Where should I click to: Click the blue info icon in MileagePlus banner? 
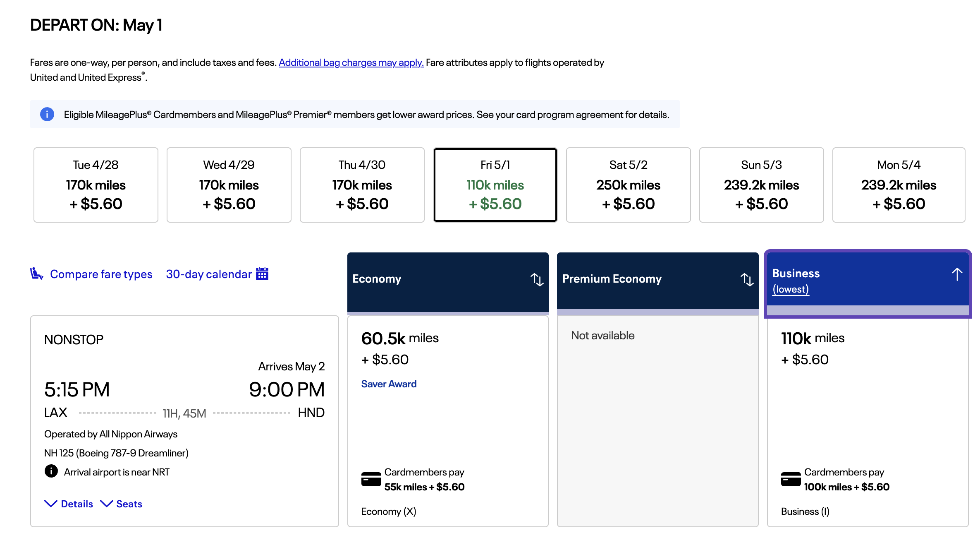[47, 114]
